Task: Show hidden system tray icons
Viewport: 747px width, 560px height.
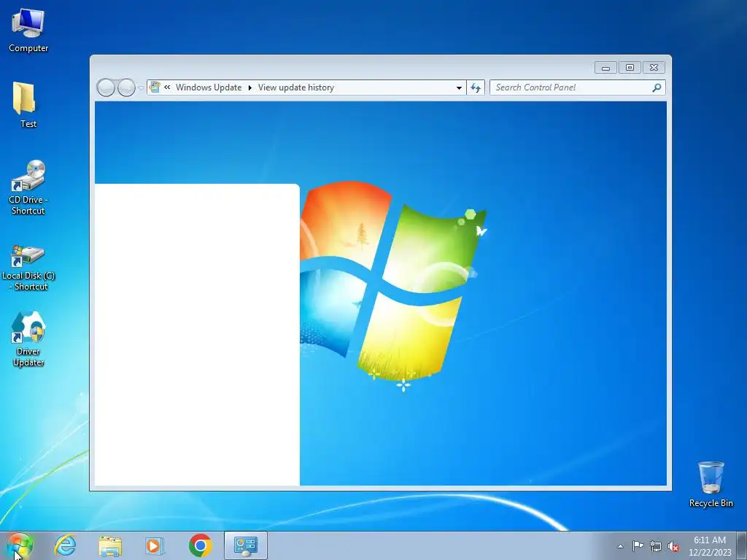Action: (620, 546)
